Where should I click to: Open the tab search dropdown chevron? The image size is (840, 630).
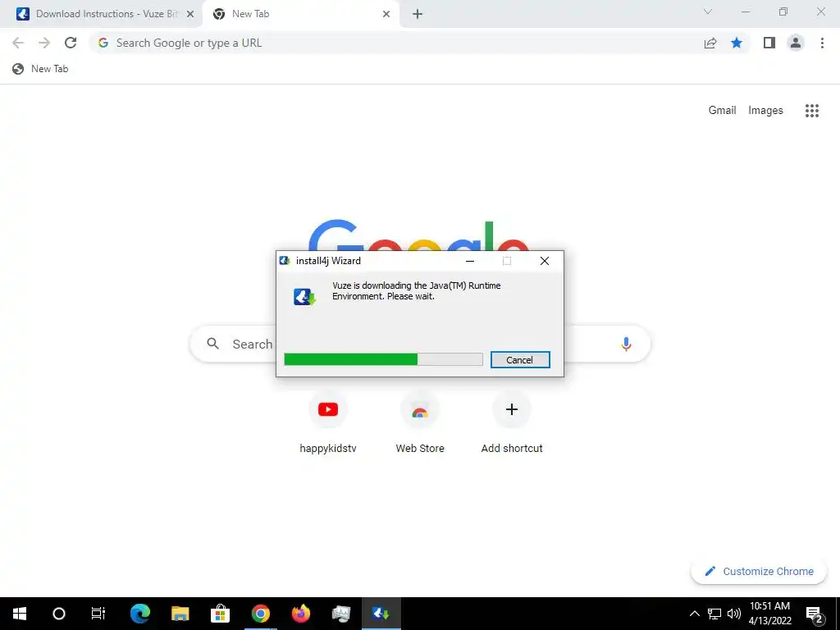point(708,11)
